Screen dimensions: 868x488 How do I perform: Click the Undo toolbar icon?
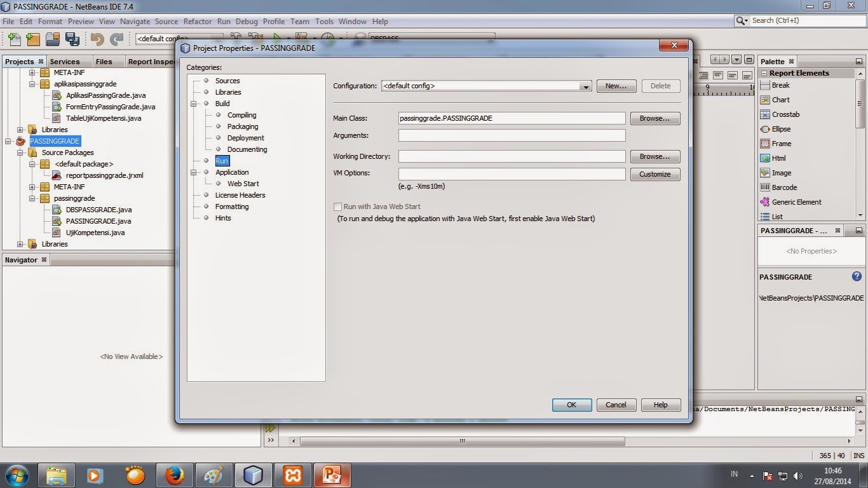[x=97, y=39]
